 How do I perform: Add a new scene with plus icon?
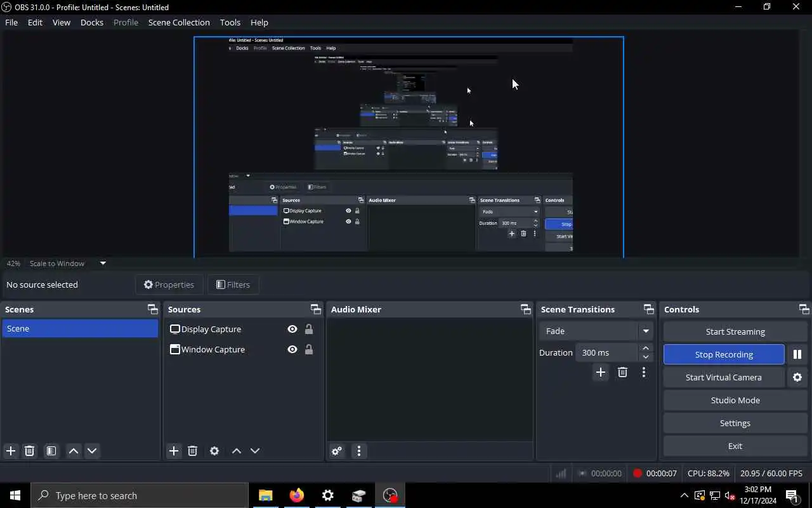click(11, 451)
